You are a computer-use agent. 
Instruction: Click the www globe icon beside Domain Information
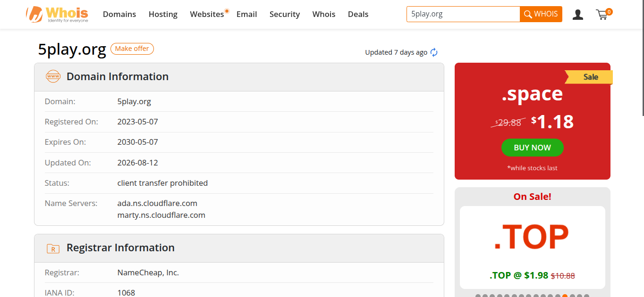(x=53, y=76)
